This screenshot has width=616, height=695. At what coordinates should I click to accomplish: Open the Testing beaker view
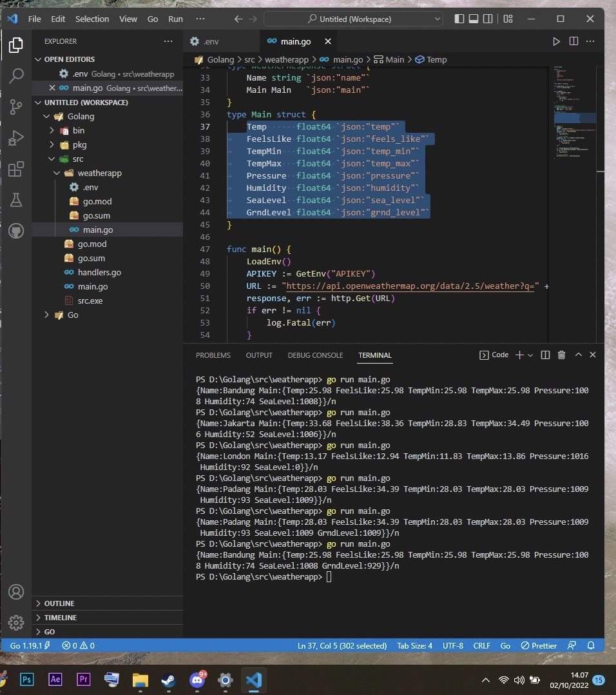tap(16, 200)
